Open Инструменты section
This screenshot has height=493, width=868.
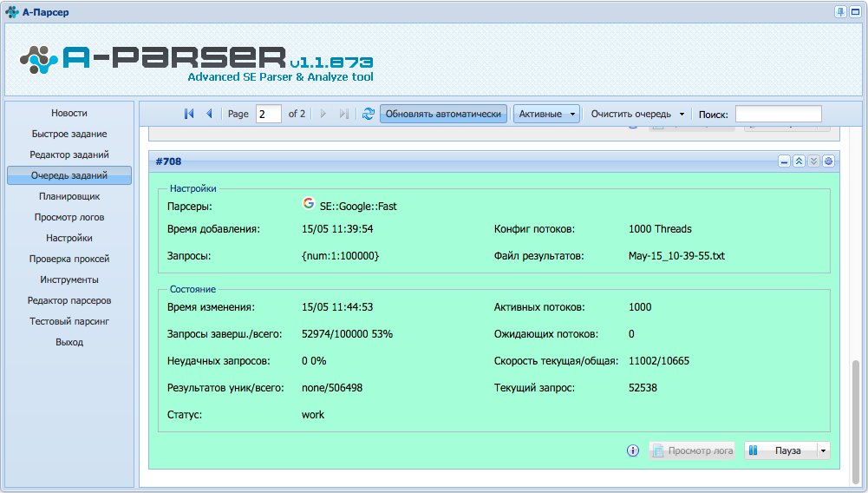tap(69, 279)
